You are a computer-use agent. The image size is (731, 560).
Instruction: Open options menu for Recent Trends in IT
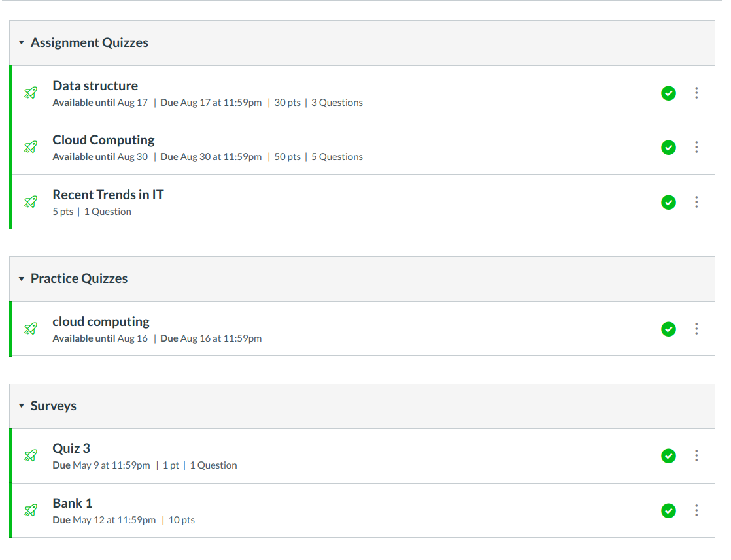pos(696,202)
